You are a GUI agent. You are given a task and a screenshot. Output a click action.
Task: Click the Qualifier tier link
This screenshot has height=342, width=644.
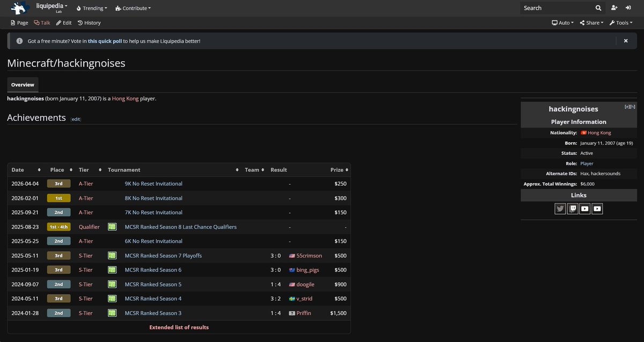[x=89, y=227]
